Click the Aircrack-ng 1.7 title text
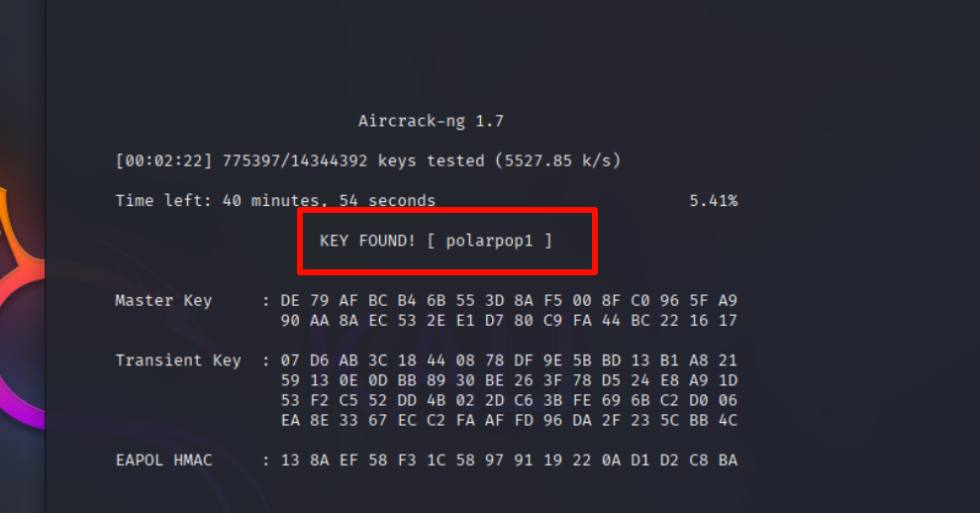980x513 pixels. point(431,122)
